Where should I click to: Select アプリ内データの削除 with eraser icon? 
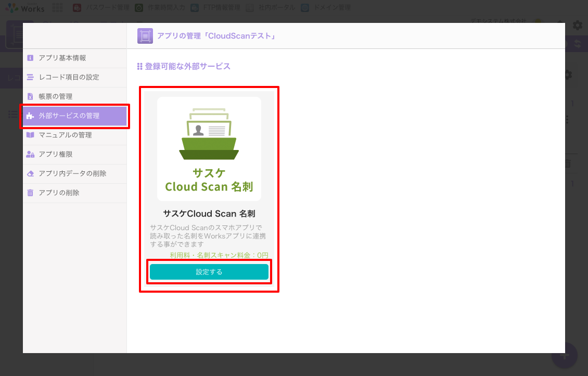click(72, 173)
